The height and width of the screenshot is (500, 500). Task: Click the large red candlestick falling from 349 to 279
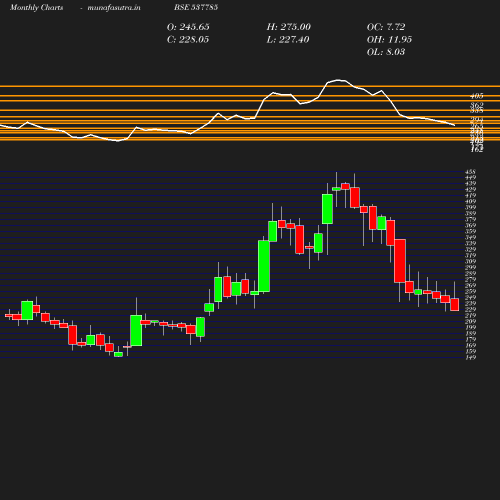tap(400, 261)
